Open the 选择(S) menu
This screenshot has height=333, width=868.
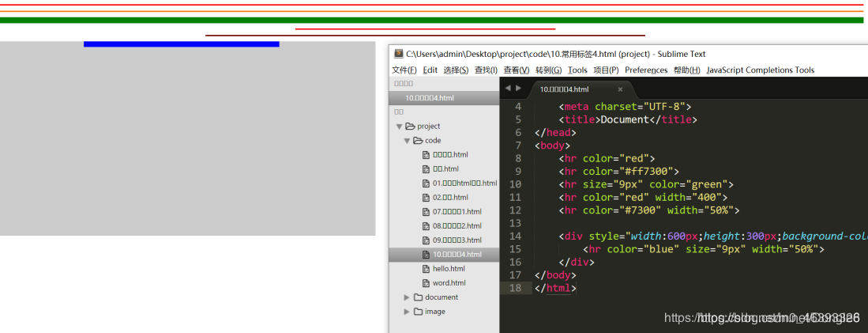point(456,70)
